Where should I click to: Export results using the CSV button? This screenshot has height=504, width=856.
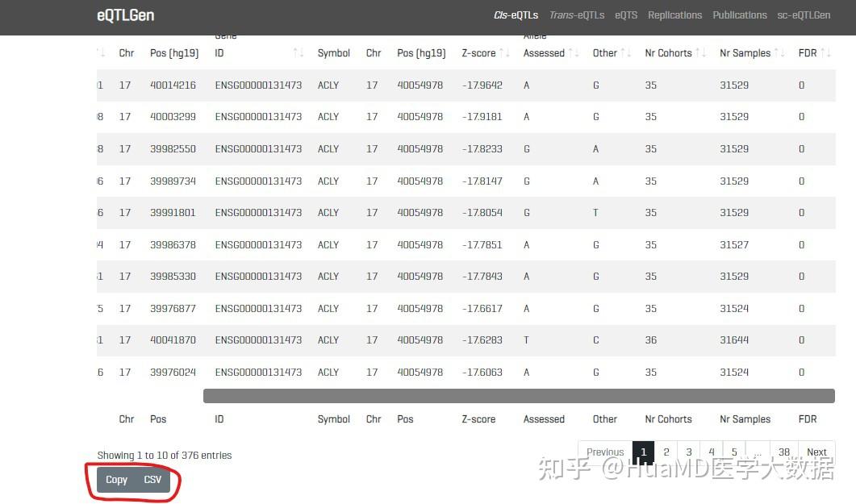click(152, 479)
